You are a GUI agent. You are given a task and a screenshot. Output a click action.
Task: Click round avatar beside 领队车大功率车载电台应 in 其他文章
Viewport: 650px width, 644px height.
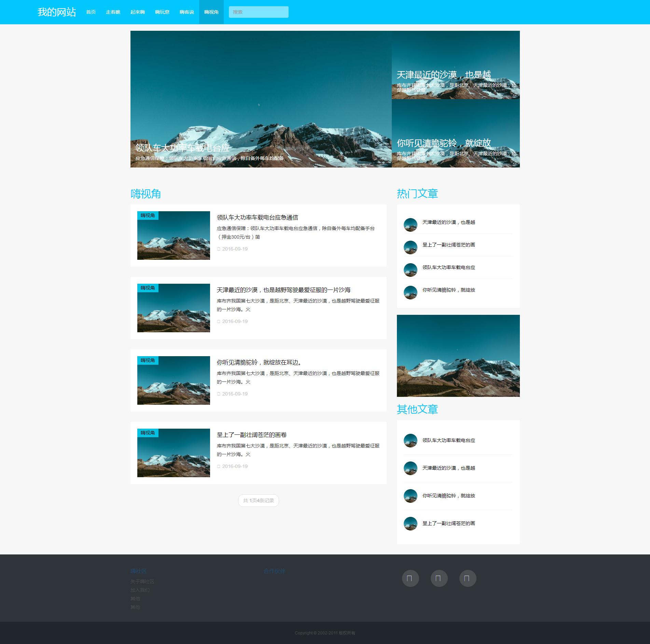410,441
